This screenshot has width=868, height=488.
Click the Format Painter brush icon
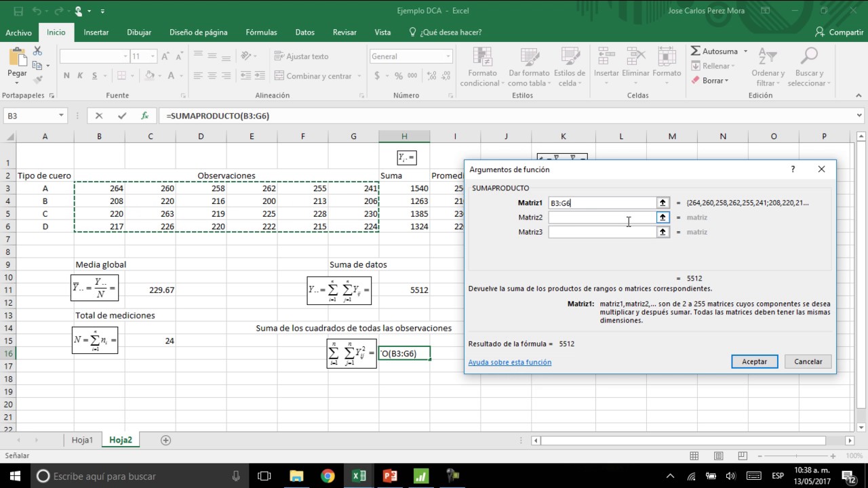(x=37, y=79)
